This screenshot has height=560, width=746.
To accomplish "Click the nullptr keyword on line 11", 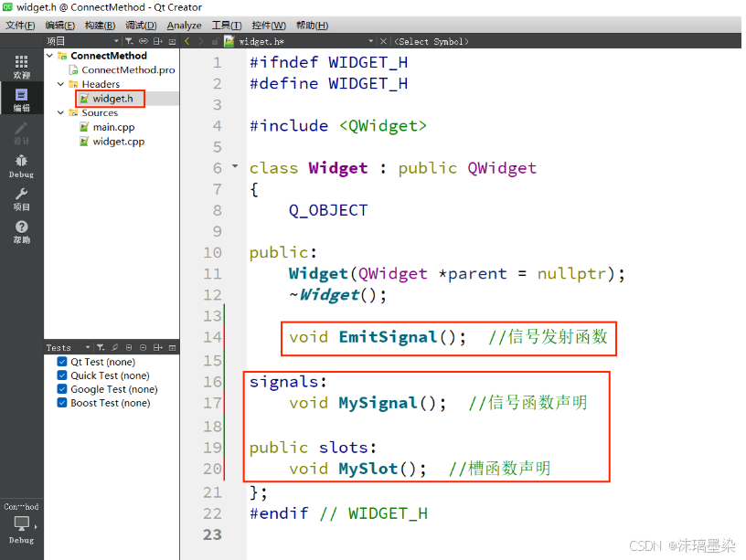I will click(571, 274).
